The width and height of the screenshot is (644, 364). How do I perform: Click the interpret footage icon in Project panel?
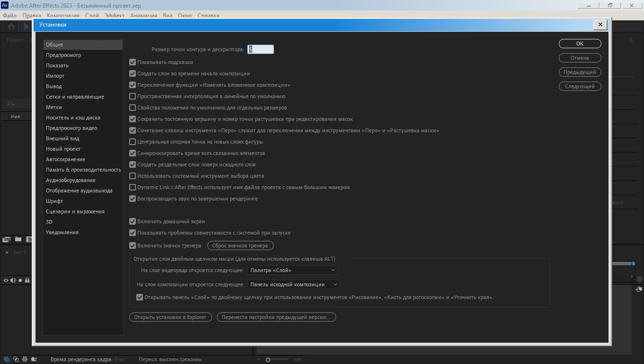7,239
